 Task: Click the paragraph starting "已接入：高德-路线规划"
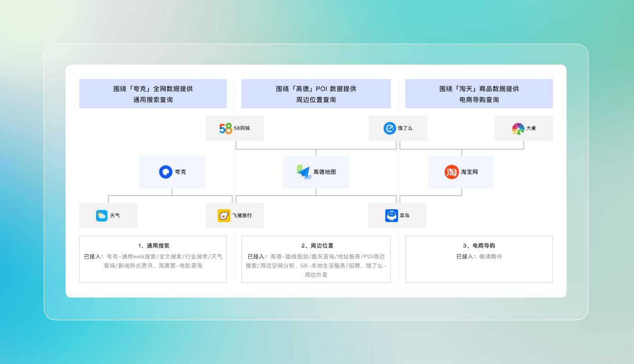[x=316, y=266]
